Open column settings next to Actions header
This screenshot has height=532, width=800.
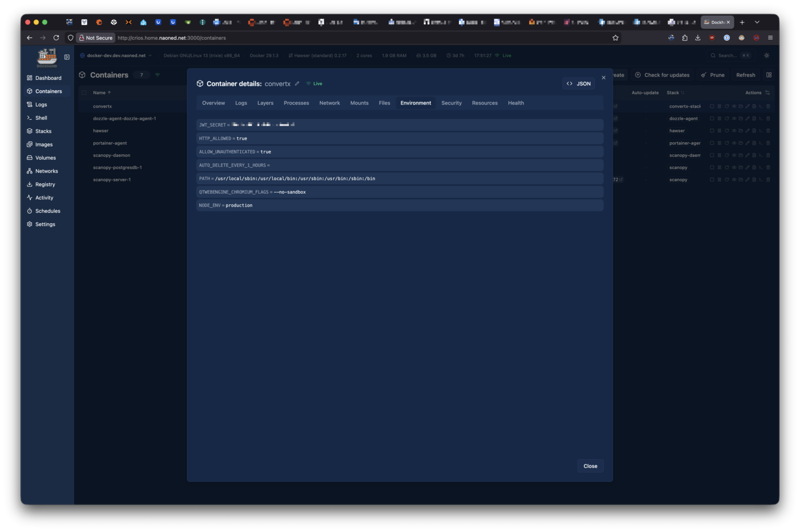[767, 93]
